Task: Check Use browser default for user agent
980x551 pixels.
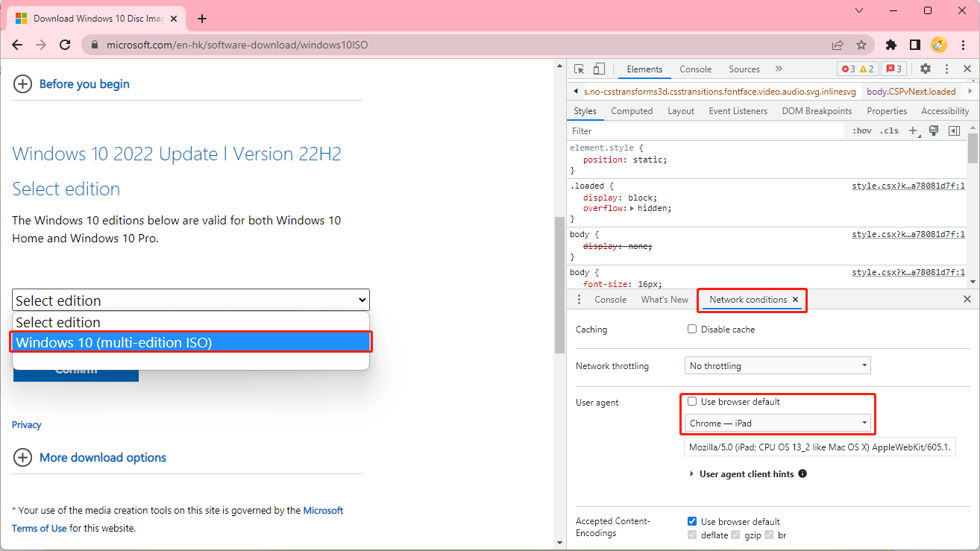Action: (x=692, y=401)
